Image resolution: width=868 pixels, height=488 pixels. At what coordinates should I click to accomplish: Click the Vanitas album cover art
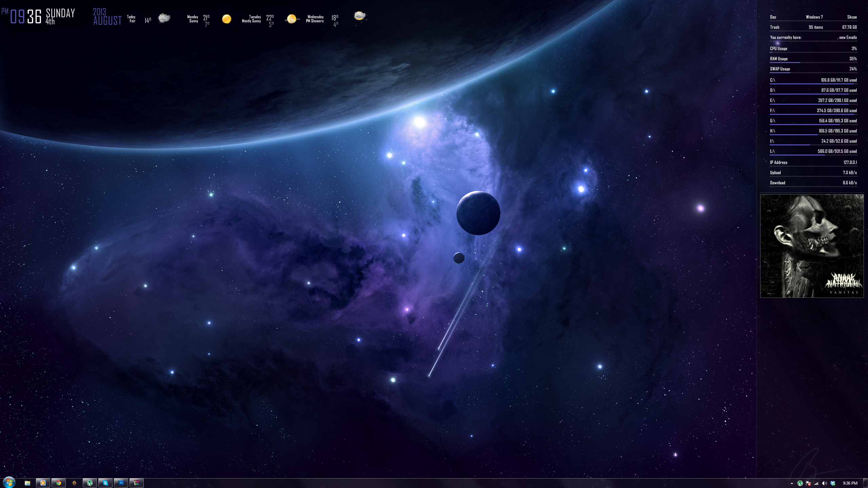pos(812,246)
